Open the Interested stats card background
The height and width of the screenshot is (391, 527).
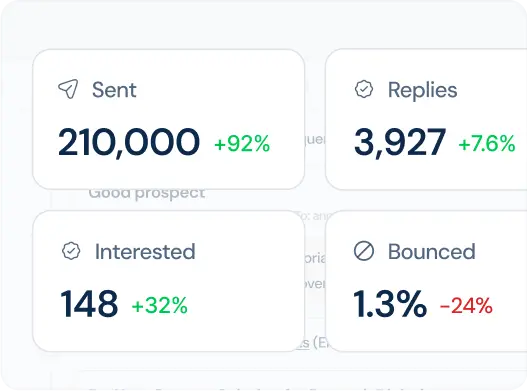tap(169, 281)
